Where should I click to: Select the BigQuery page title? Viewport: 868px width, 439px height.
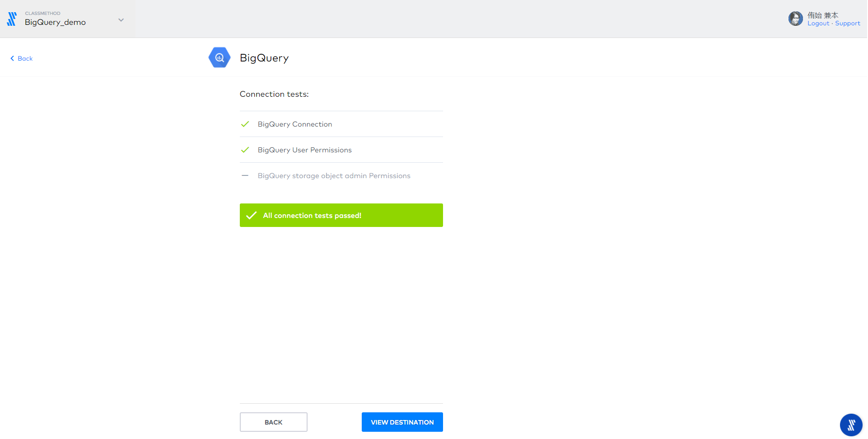pos(264,58)
